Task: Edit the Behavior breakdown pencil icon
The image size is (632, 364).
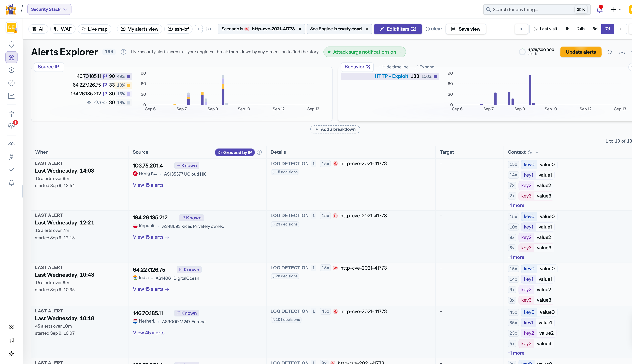Action: coord(368,67)
